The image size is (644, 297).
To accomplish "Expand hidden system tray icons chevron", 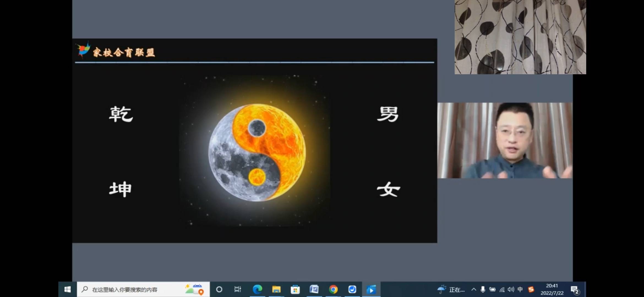I will point(474,289).
